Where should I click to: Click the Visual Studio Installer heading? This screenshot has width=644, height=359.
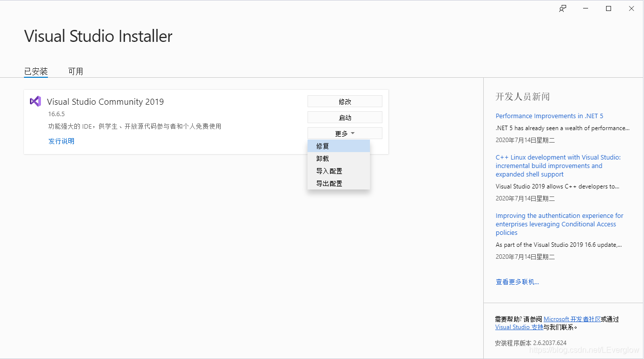pyautogui.click(x=98, y=36)
